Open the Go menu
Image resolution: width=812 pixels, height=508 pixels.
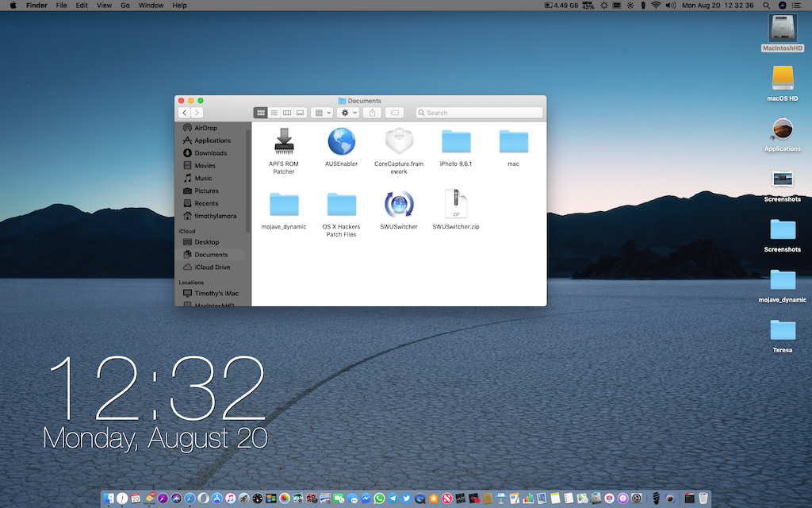[x=125, y=6]
